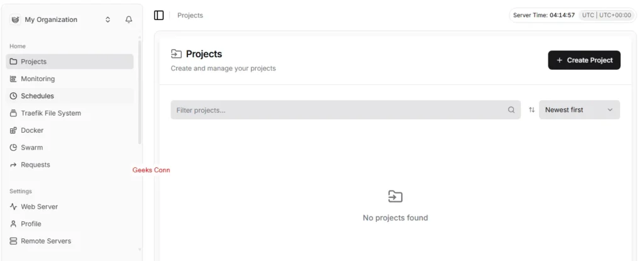Screen dimensions: 644x261
Task: Click the sort direction arrows icon
Action: pos(531,110)
